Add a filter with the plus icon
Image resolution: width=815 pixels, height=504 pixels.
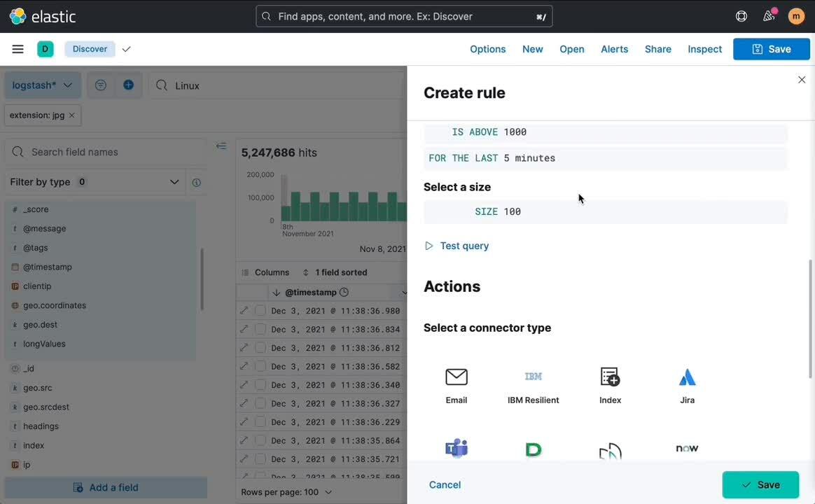pos(128,85)
